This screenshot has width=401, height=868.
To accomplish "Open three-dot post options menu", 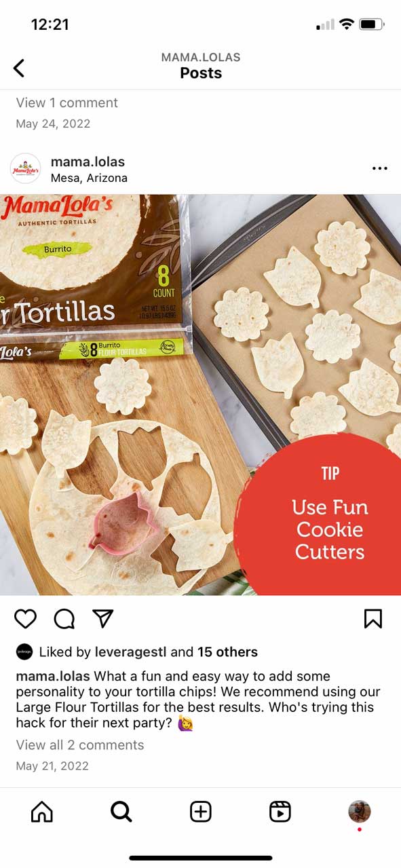I will click(x=380, y=168).
